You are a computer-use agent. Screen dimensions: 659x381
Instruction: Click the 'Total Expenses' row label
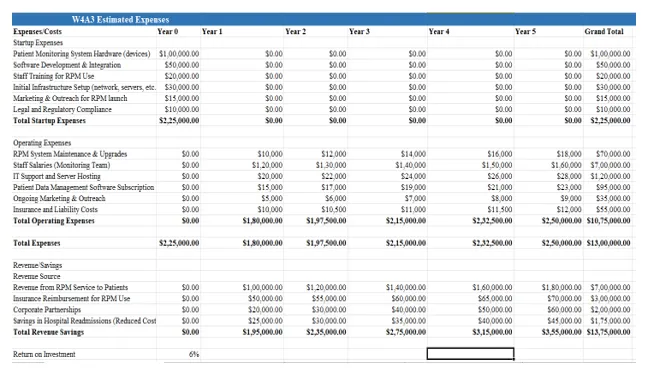[37, 243]
